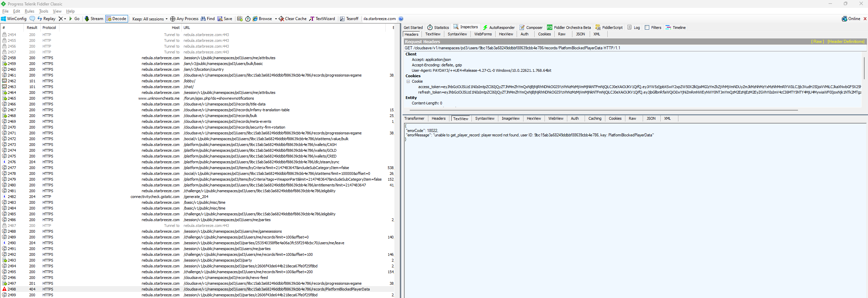The image size is (868, 298).
Task: Open the Edit menu
Action: pos(17,11)
